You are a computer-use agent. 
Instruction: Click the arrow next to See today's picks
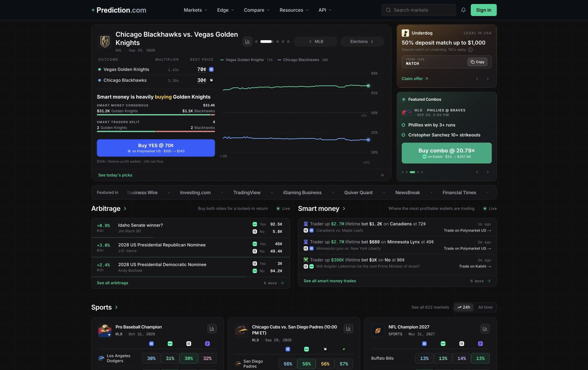click(382, 175)
